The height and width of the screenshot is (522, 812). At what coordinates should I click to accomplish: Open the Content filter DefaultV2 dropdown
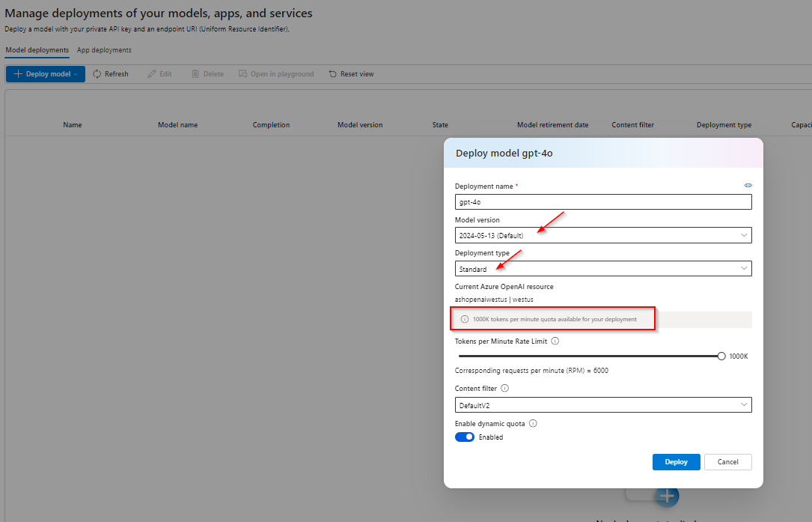[603, 405]
